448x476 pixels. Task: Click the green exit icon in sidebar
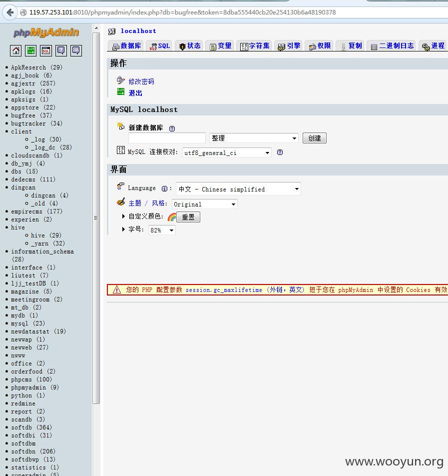(x=30, y=50)
